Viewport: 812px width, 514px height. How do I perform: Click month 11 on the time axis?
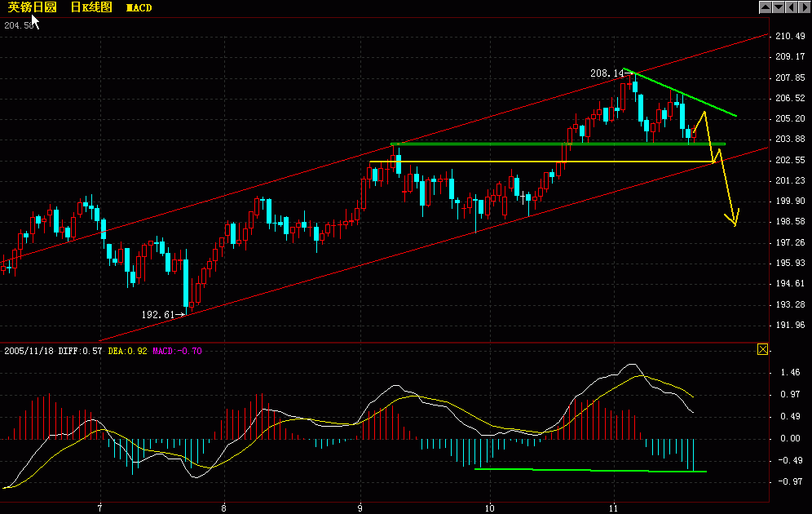pos(613,508)
